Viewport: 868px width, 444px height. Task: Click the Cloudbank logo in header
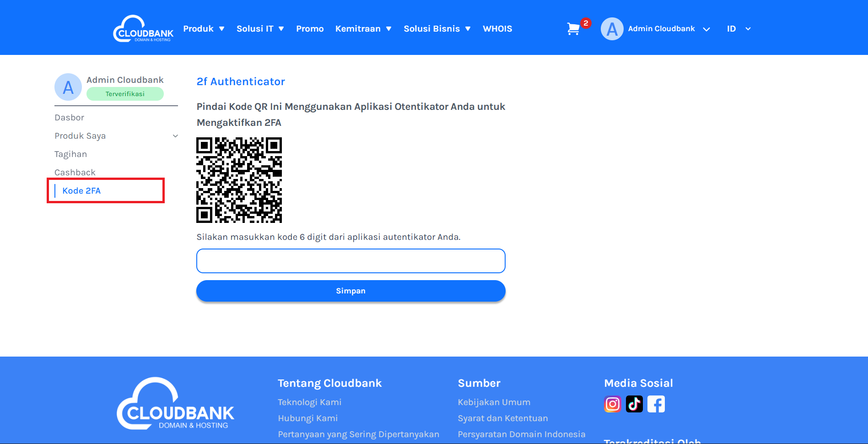coord(143,28)
